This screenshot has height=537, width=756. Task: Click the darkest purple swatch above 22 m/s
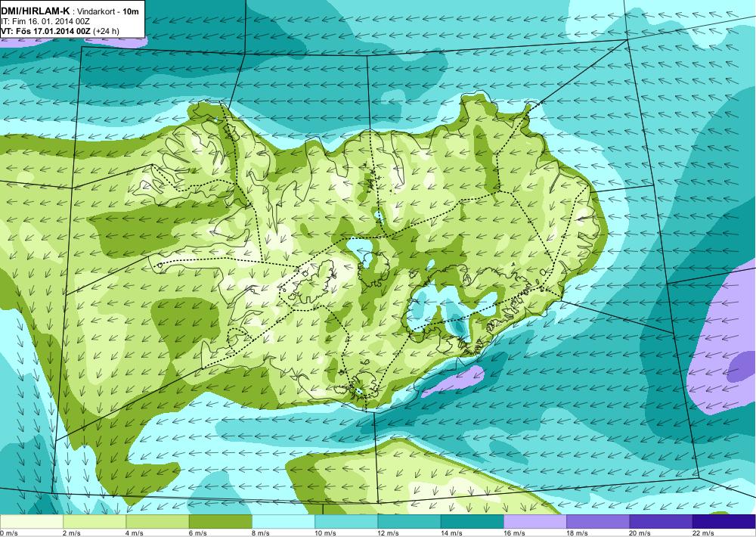click(724, 522)
